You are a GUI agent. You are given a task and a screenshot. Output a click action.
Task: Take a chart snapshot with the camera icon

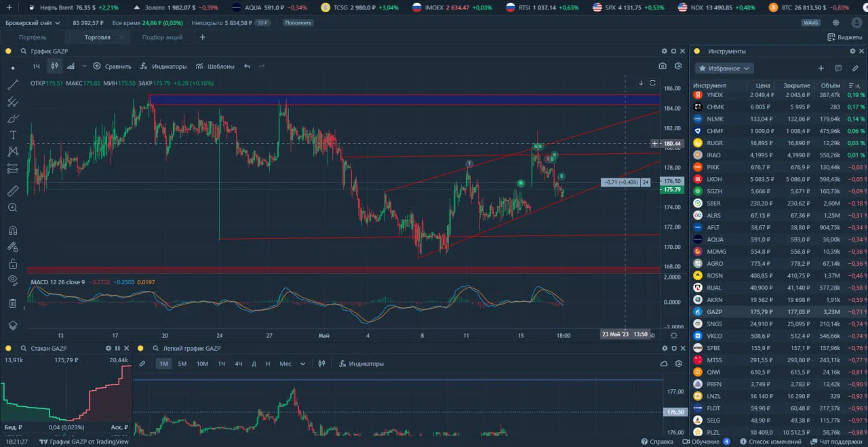point(663,66)
